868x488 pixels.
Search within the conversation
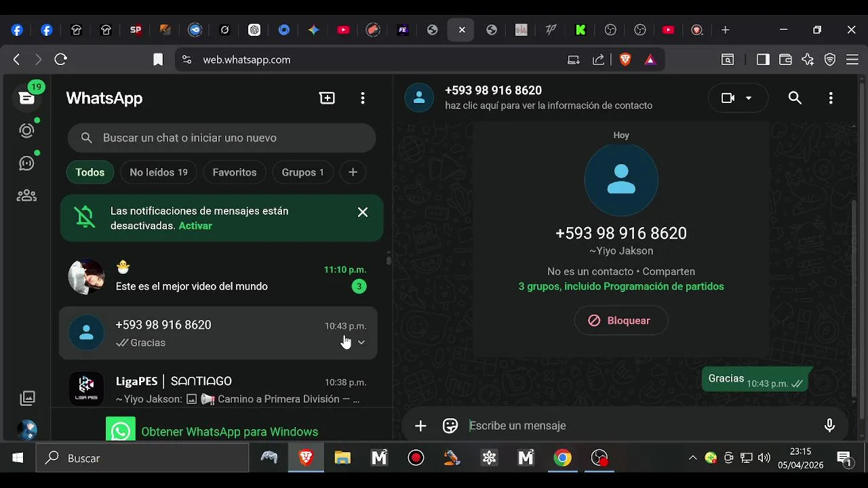[795, 98]
